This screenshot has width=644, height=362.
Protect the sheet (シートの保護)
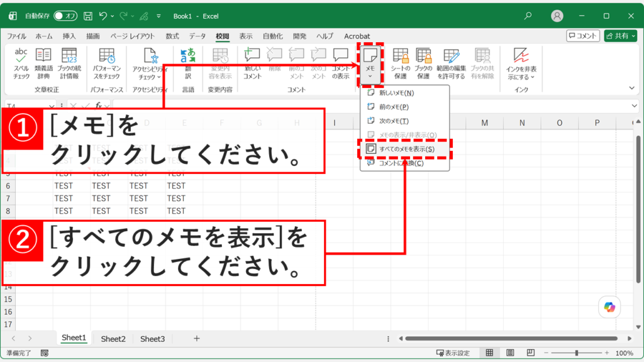pyautogui.click(x=401, y=63)
